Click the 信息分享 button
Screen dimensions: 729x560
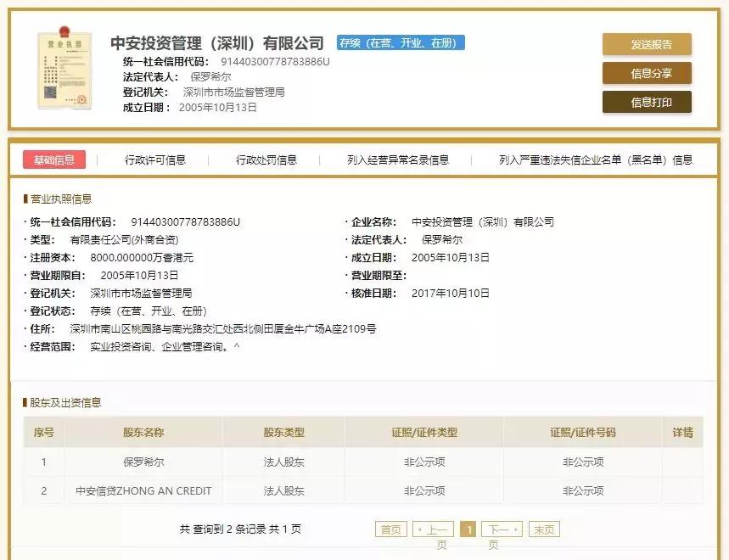pos(647,75)
